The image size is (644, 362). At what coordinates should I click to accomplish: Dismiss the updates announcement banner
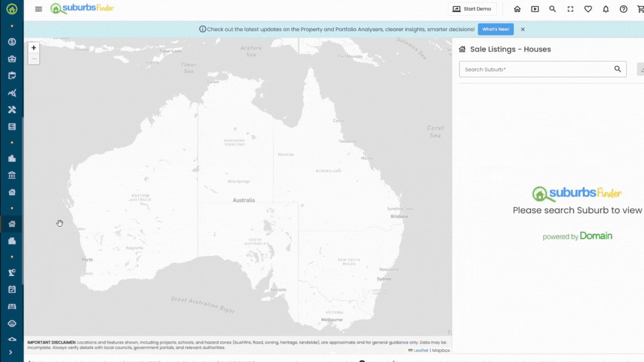(x=523, y=29)
